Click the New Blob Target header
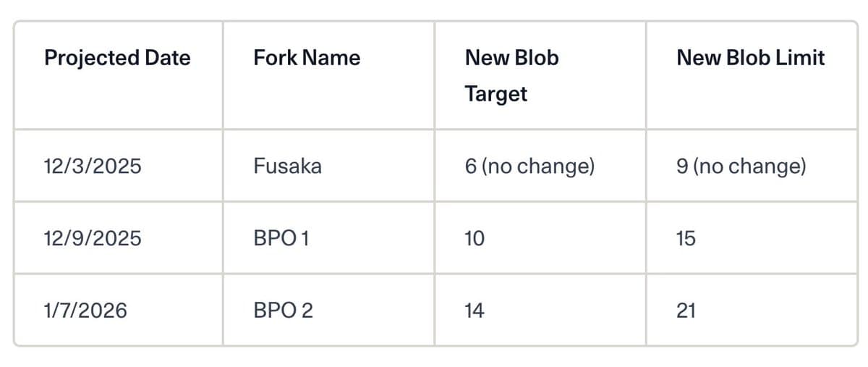The height and width of the screenshot is (367, 868). 512,75
